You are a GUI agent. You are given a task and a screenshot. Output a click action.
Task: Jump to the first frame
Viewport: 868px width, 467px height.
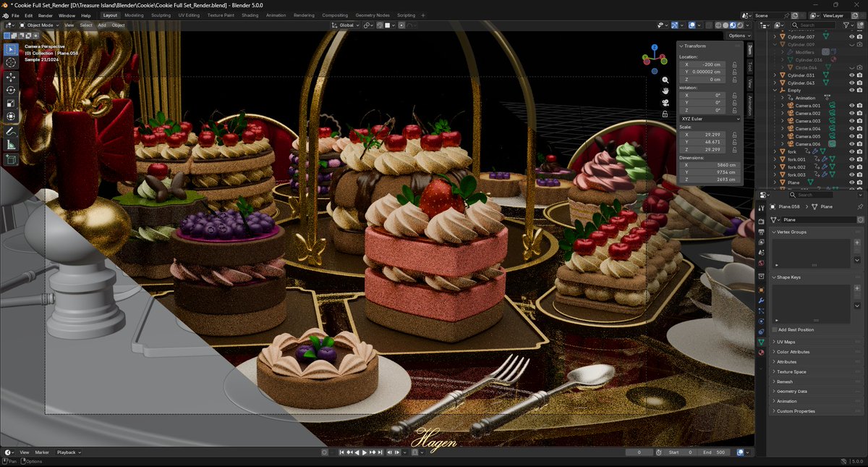(x=341, y=453)
